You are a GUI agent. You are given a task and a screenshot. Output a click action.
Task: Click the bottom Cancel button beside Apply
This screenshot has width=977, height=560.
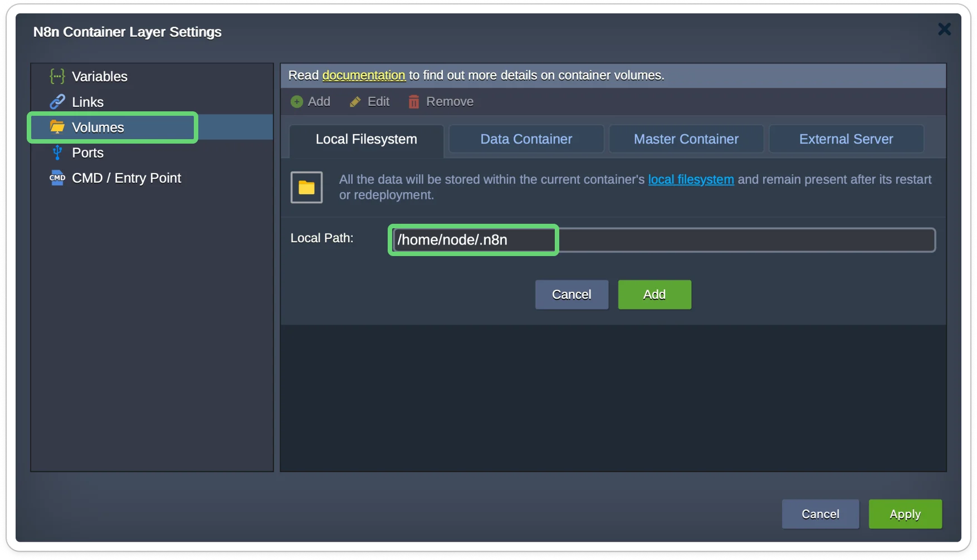coord(820,514)
